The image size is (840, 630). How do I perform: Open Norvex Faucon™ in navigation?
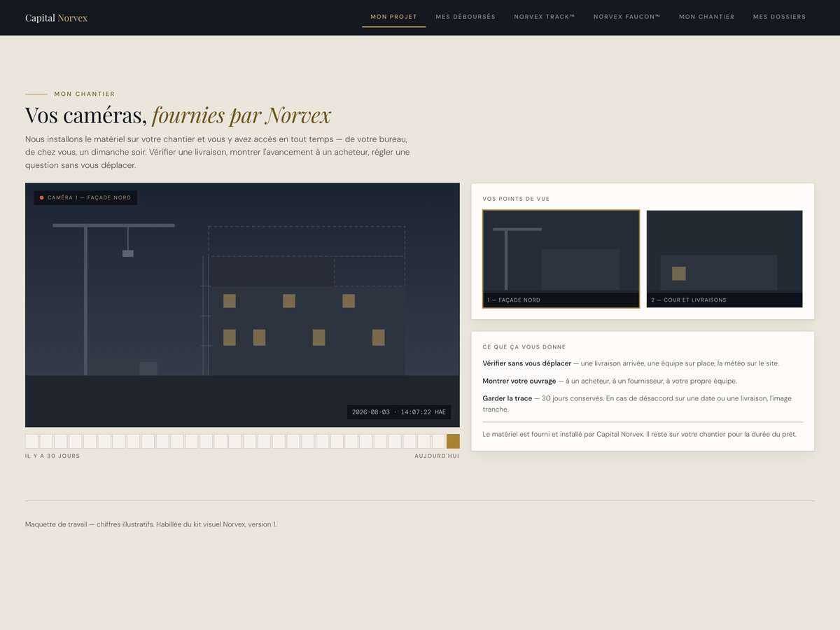pyautogui.click(x=627, y=17)
